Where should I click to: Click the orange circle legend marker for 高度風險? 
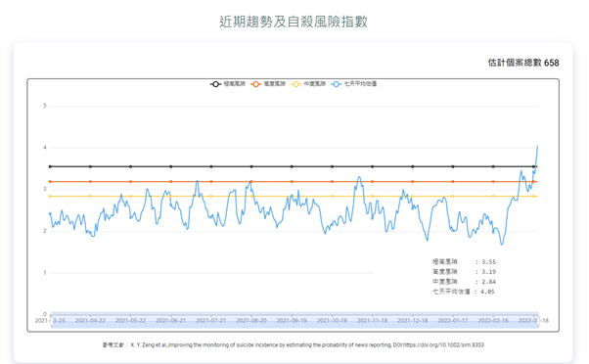(255, 84)
